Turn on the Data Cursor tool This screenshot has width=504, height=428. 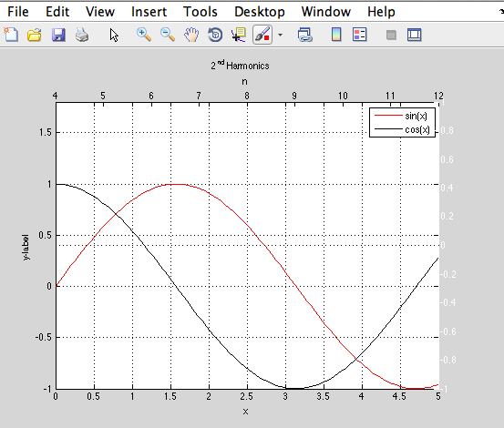239,35
